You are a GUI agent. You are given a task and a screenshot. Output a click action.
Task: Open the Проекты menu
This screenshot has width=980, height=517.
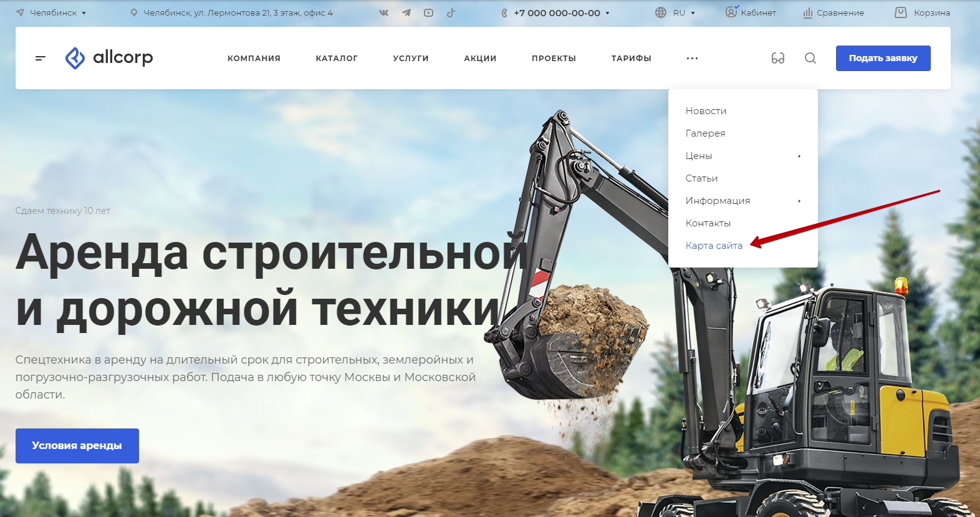[554, 58]
